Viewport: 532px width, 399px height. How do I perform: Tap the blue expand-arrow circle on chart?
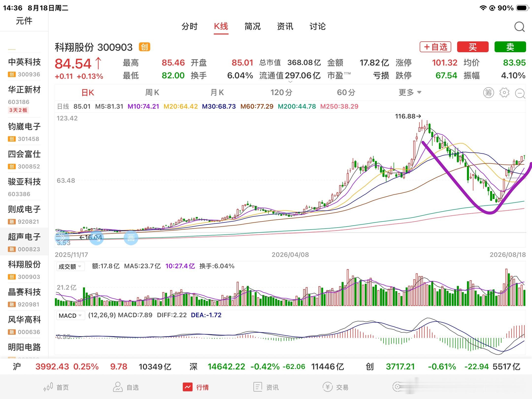[x=96, y=238]
